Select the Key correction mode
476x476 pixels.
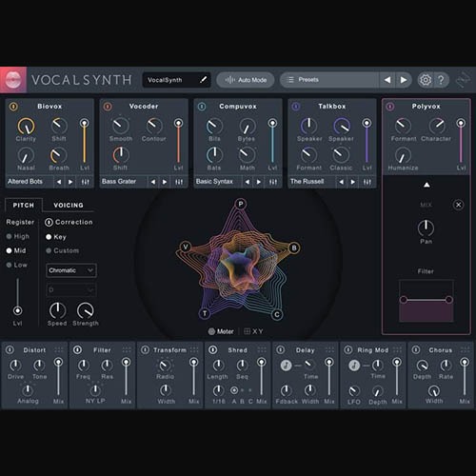(56, 237)
